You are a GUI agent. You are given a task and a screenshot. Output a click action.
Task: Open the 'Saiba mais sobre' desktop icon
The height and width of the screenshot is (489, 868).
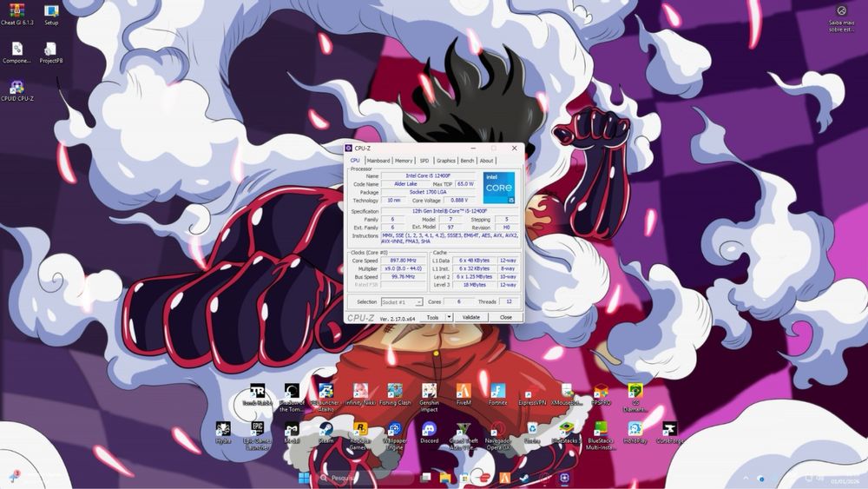(x=841, y=18)
